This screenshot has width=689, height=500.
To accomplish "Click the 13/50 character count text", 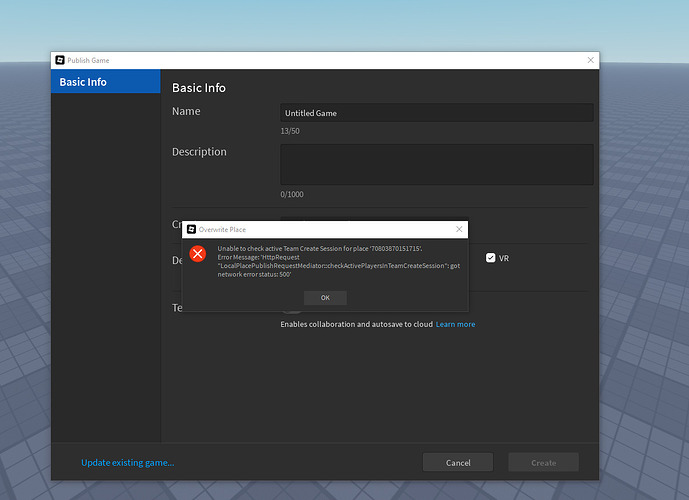I will pyautogui.click(x=290, y=131).
